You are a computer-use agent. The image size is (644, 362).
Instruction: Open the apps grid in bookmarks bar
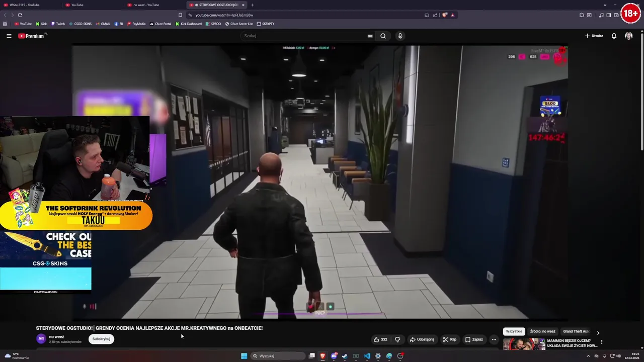[5, 24]
